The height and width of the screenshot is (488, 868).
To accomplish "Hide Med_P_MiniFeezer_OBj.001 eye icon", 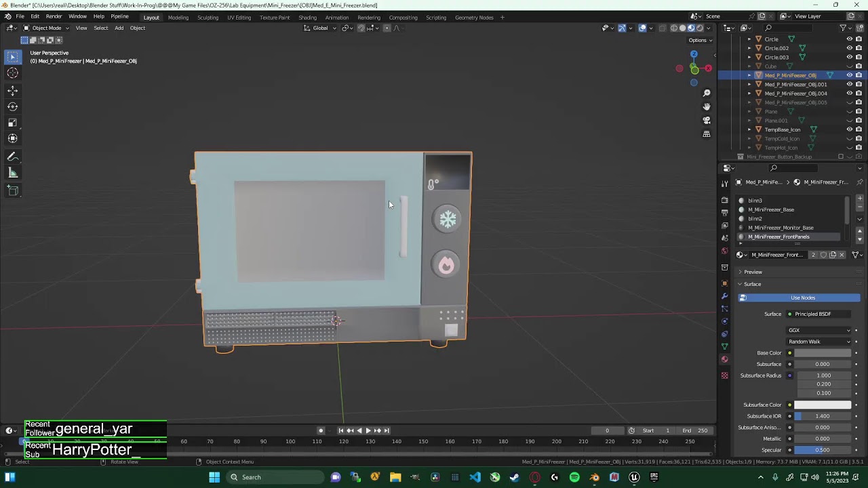I will pyautogui.click(x=849, y=84).
